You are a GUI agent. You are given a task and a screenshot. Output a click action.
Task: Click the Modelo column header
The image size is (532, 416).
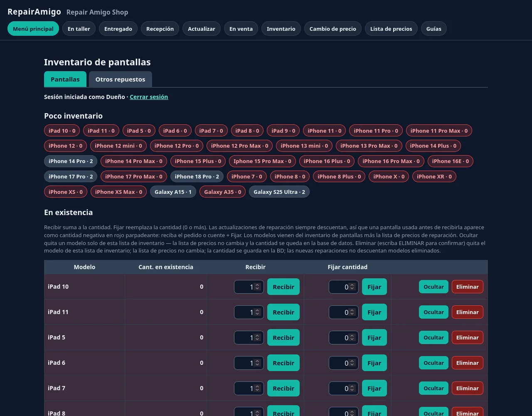coord(84,267)
